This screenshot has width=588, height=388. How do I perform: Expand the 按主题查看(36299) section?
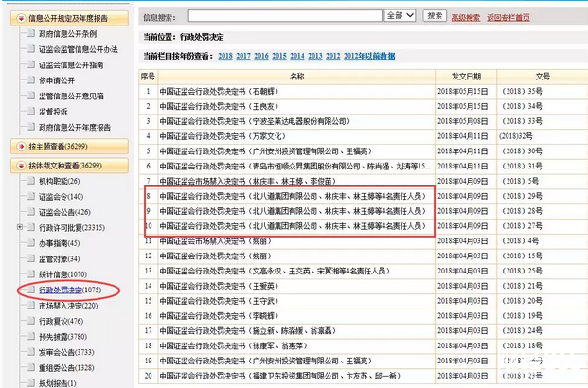pos(70,146)
